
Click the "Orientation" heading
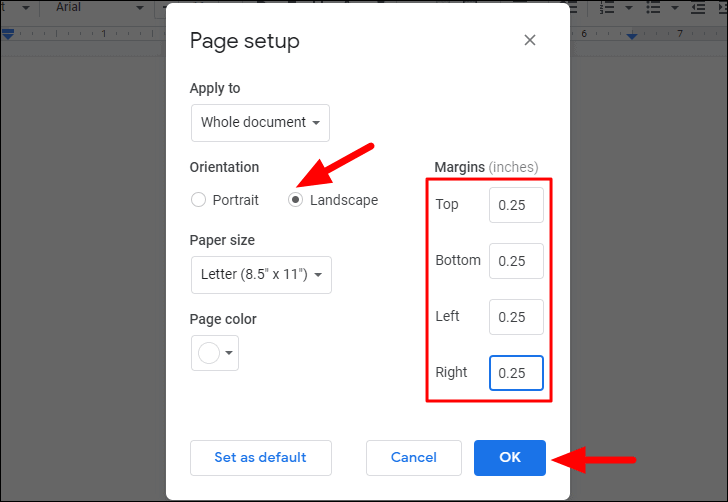tap(224, 167)
